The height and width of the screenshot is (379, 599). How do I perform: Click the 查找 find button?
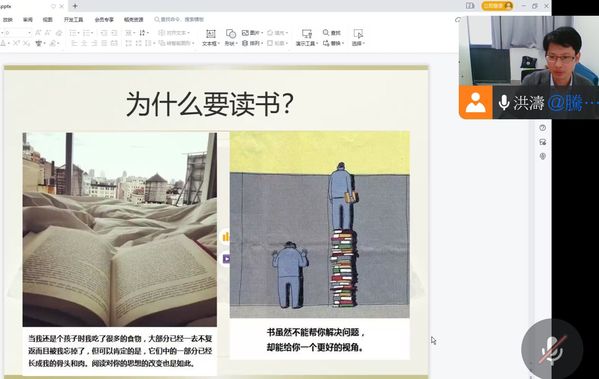click(332, 33)
